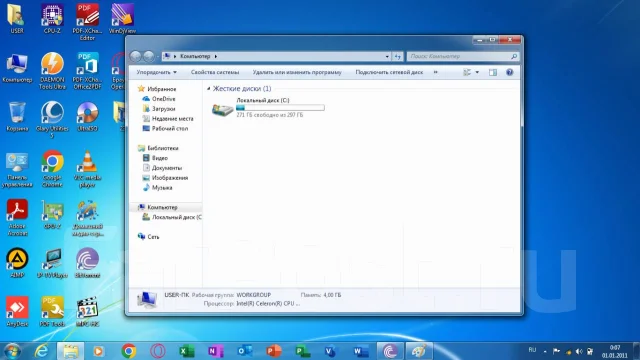Launch BitTorrent desktop shortcut
Image resolution: width=640 pixels, height=360 pixels.
(87, 263)
